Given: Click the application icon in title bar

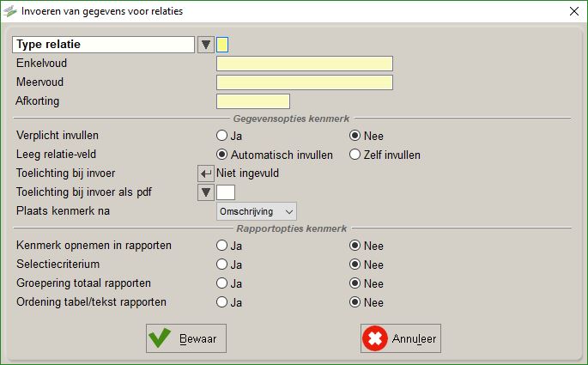Looking at the screenshot, I should click(10, 11).
